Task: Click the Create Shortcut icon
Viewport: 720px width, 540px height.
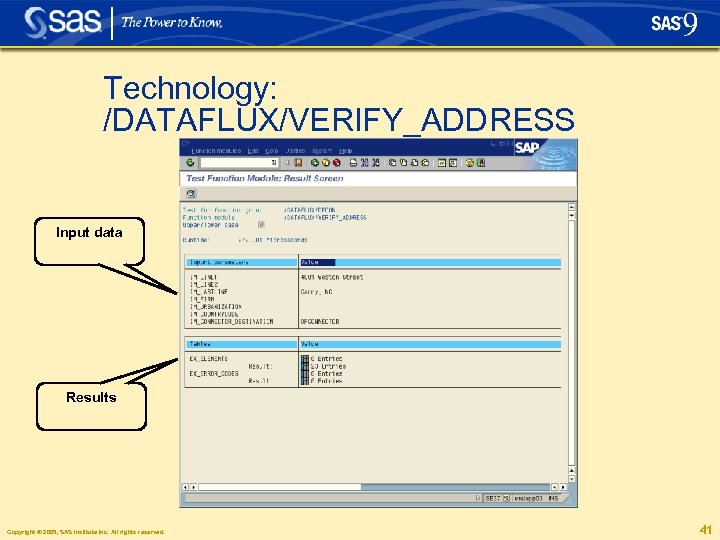Action: [x=453, y=163]
